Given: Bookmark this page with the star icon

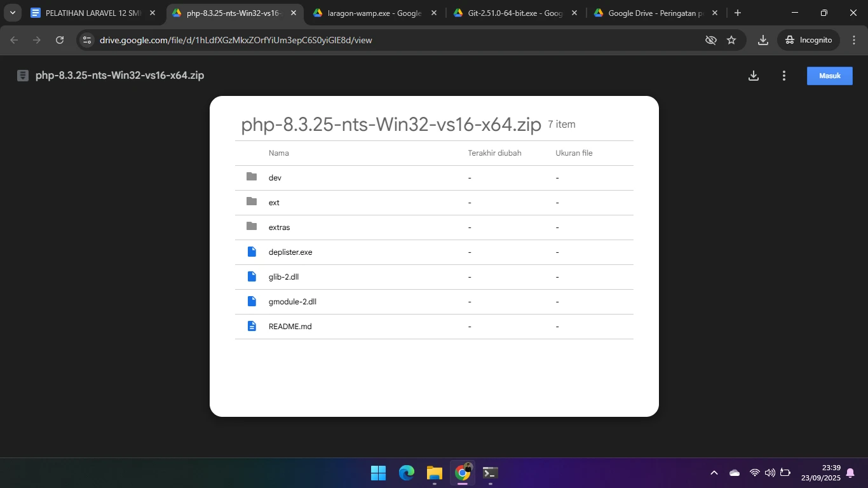Looking at the screenshot, I should click(x=731, y=40).
